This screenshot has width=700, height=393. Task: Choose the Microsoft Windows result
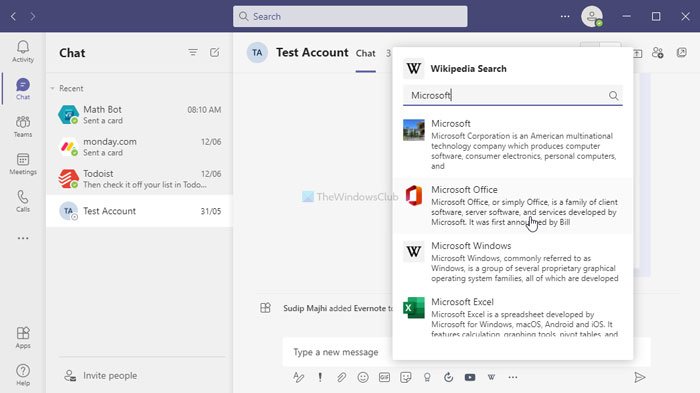tap(512, 262)
